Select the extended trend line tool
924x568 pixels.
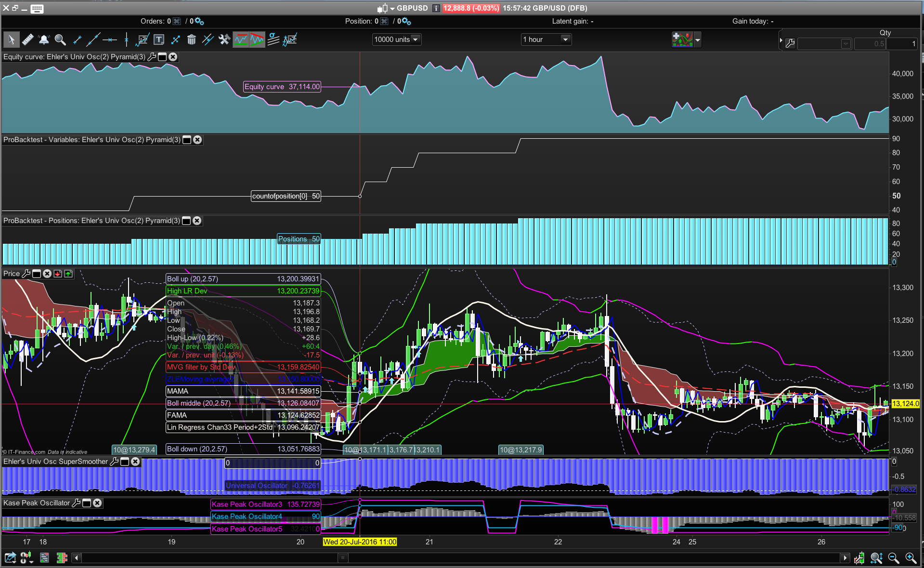click(93, 40)
